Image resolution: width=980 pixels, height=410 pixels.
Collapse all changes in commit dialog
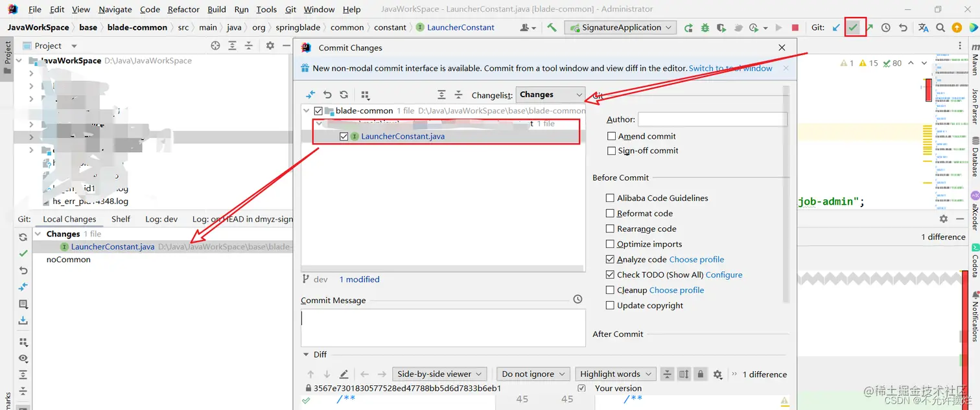(x=458, y=95)
